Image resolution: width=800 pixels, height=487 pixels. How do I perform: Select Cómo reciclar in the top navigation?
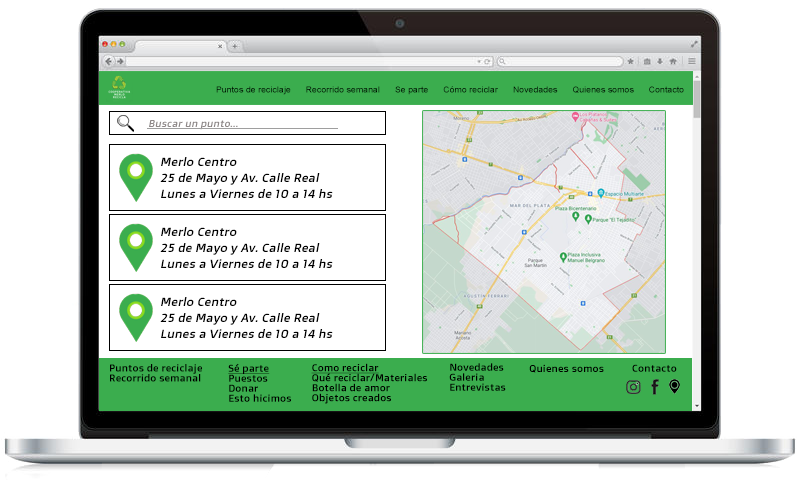pyautogui.click(x=470, y=90)
